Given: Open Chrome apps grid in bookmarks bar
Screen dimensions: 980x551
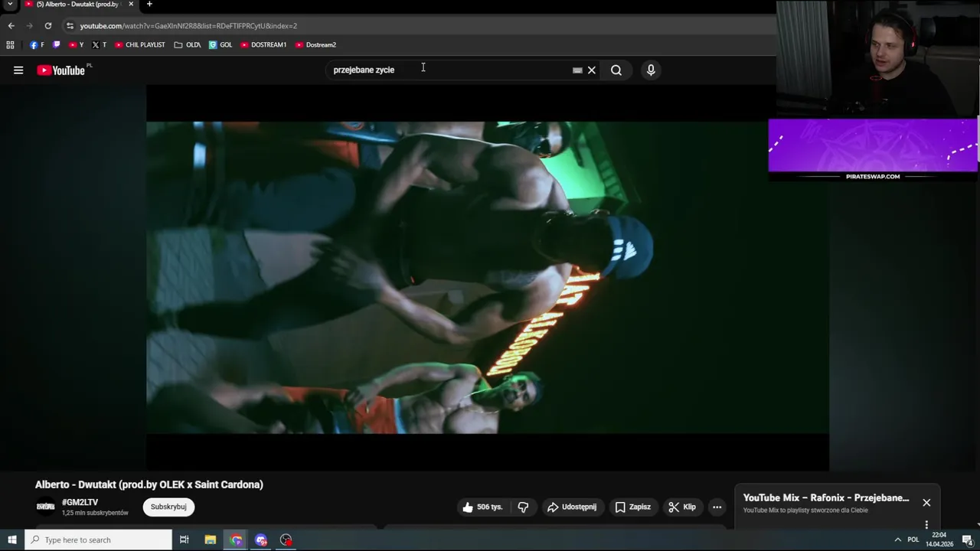Looking at the screenshot, I should coord(10,45).
